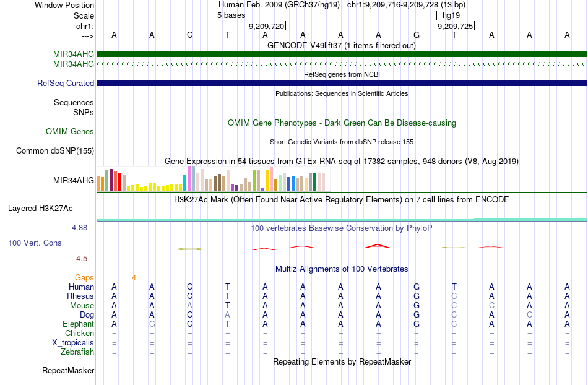This screenshot has width=588, height=385.
Task: Open the H3K27Ac Mark track title
Action: 342,199
